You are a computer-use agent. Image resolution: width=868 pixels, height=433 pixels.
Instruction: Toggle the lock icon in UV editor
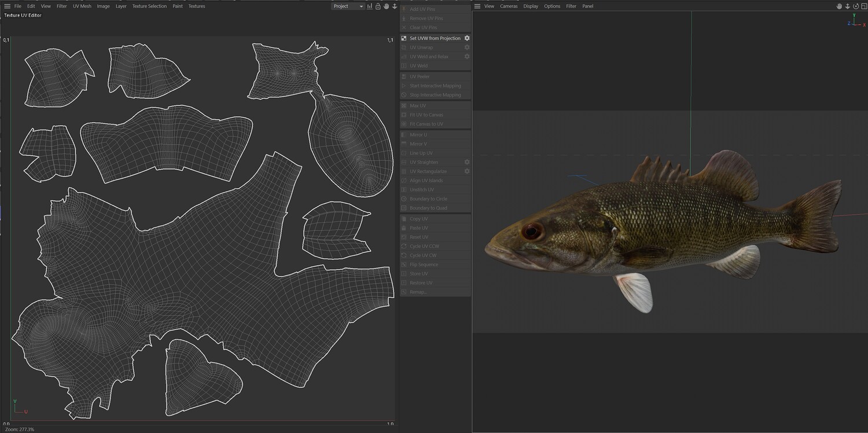[378, 6]
